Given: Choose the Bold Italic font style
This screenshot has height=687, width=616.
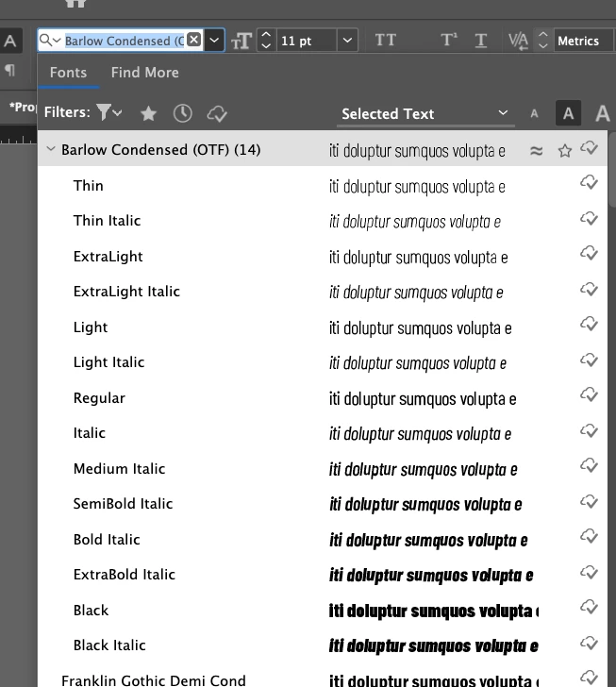Looking at the screenshot, I should coord(323,540).
